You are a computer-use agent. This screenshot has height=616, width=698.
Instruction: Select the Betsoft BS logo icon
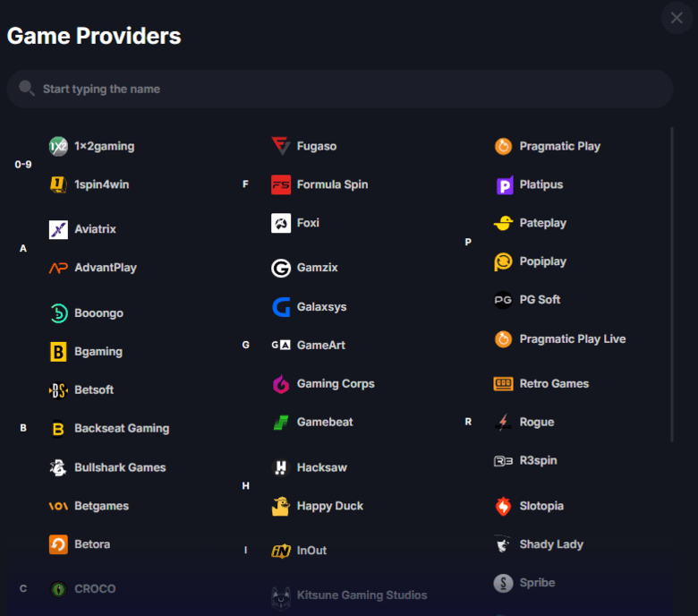58,390
